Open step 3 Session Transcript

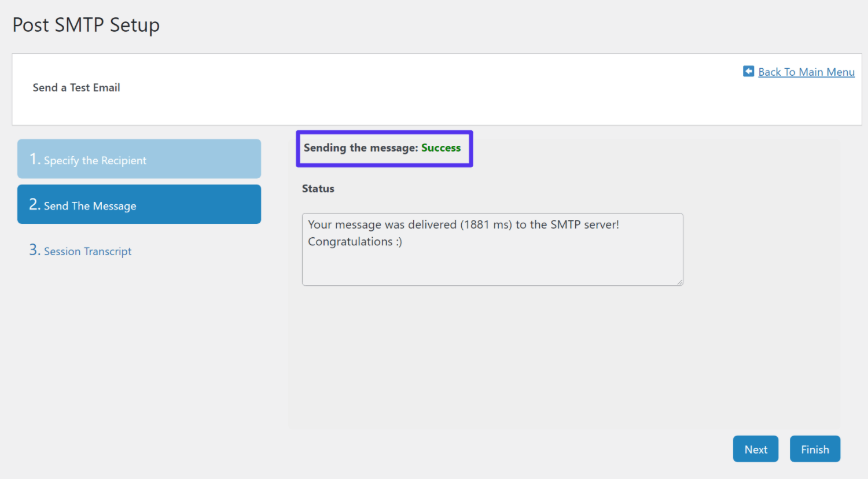87,251
